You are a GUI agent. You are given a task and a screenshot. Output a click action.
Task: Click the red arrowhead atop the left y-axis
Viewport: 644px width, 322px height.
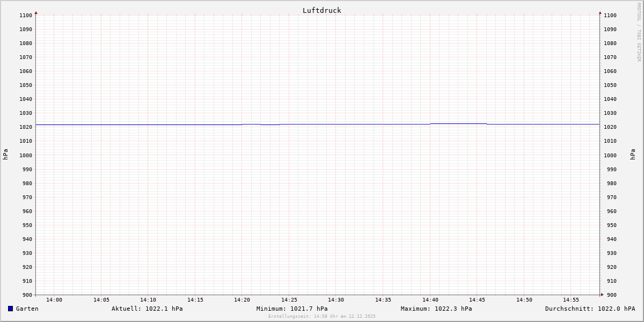pyautogui.click(x=36, y=12)
